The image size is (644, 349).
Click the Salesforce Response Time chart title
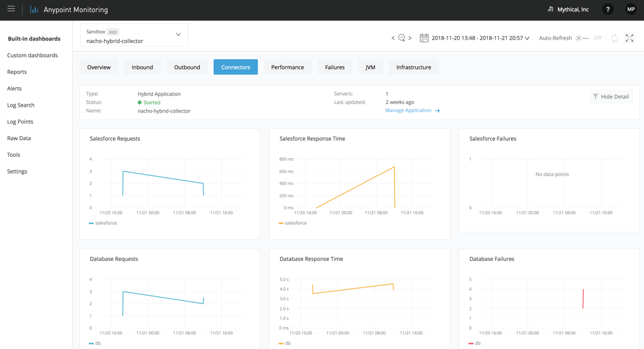click(x=312, y=139)
